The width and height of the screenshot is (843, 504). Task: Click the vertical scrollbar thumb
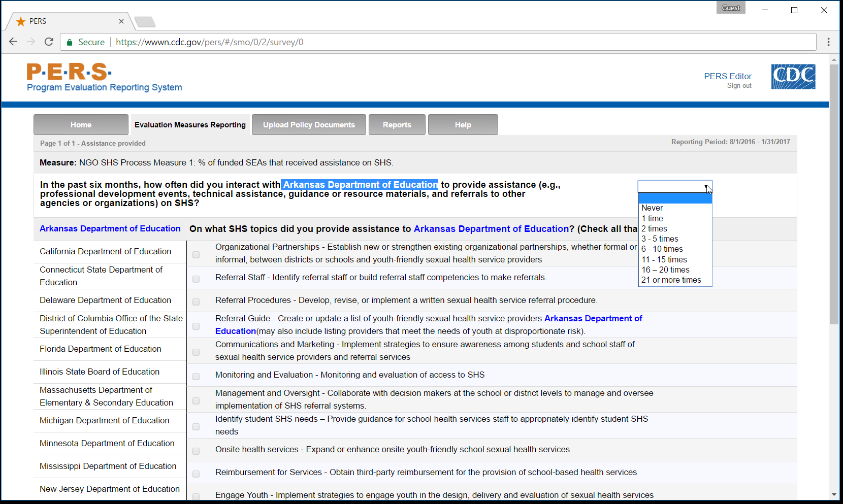point(834,194)
